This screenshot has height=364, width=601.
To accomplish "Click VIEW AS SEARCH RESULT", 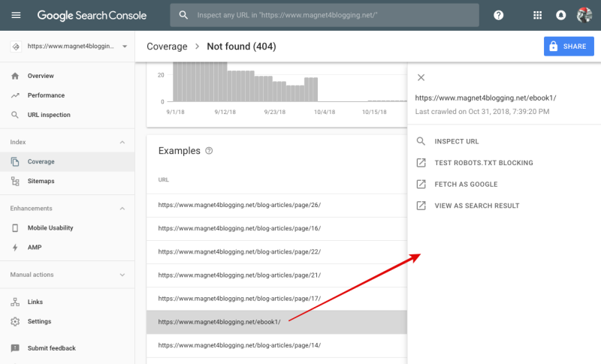I will pyautogui.click(x=477, y=206).
